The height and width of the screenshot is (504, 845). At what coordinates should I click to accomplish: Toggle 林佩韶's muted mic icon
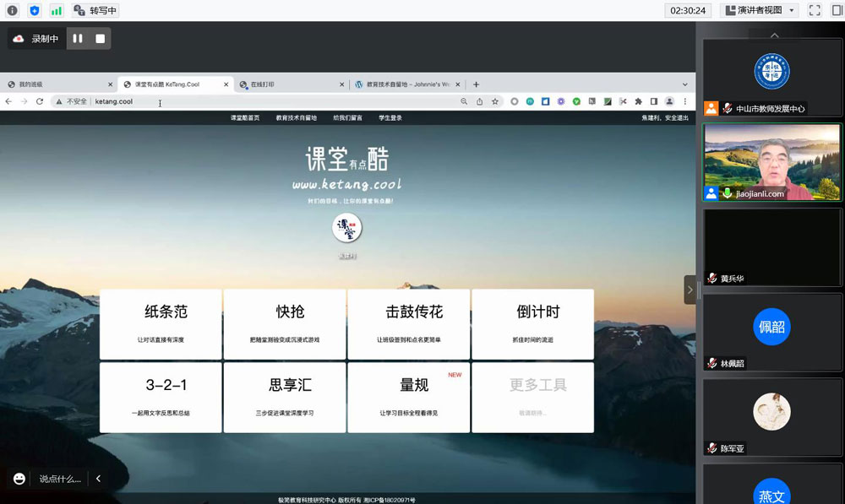click(711, 364)
